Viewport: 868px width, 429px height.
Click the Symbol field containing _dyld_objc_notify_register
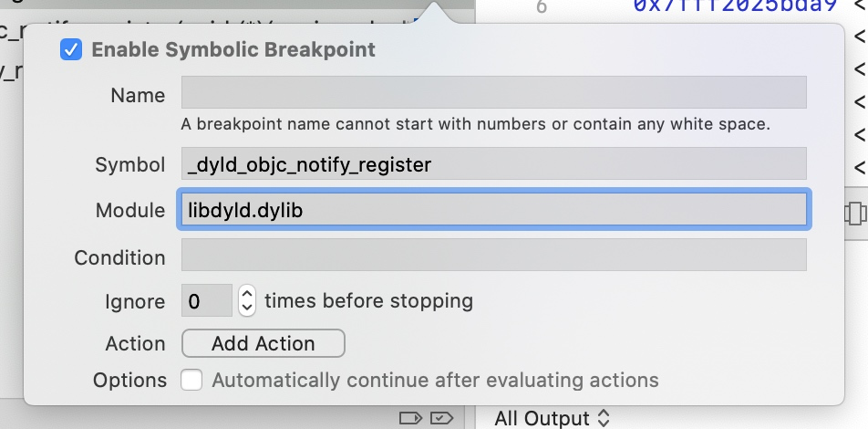493,164
